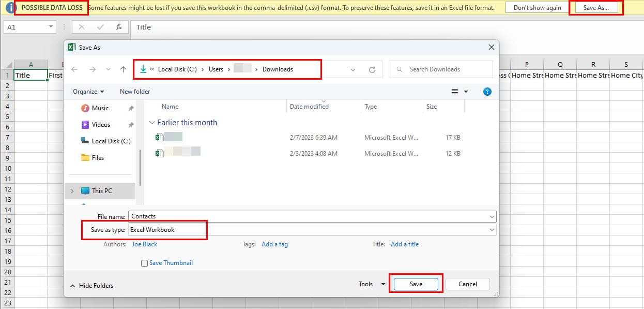Create a New folder

click(x=135, y=92)
